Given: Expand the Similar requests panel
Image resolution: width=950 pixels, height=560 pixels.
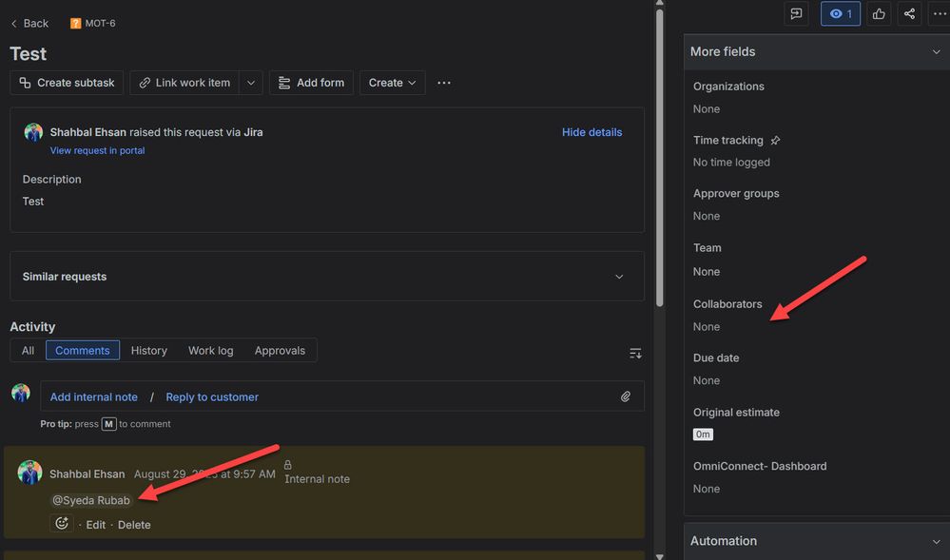Looking at the screenshot, I should click(x=619, y=277).
